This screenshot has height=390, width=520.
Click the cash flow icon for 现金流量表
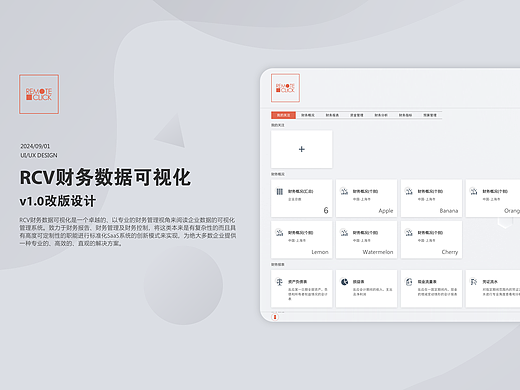[x=409, y=282]
